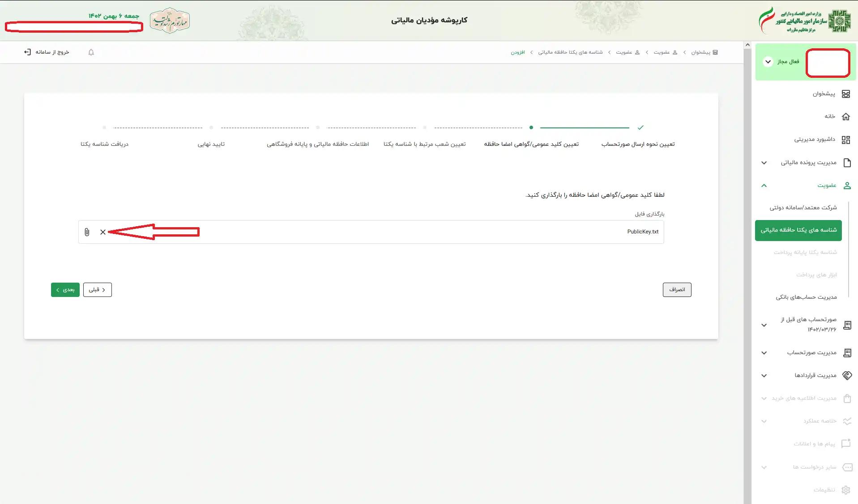Click the paperclip attachment icon in upload field
This screenshot has width=858, height=504.
pyautogui.click(x=87, y=232)
